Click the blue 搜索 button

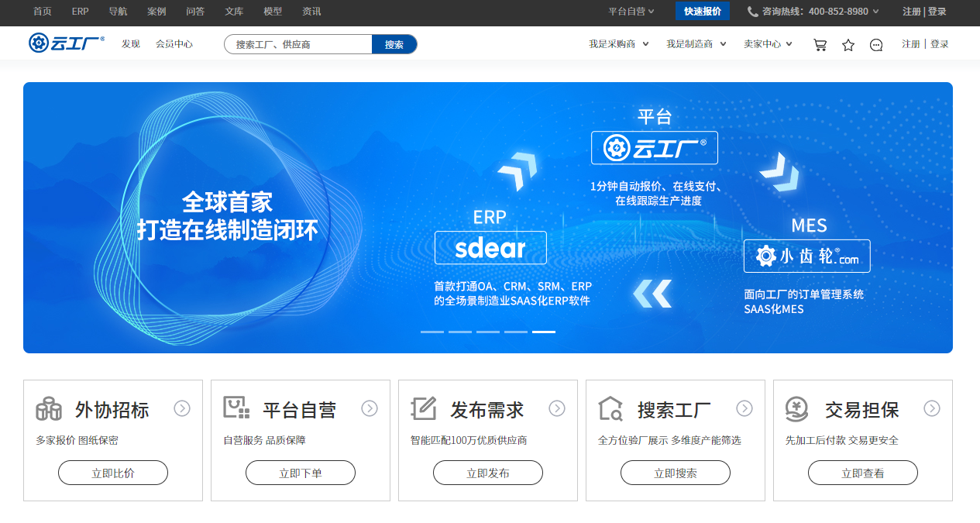[394, 44]
